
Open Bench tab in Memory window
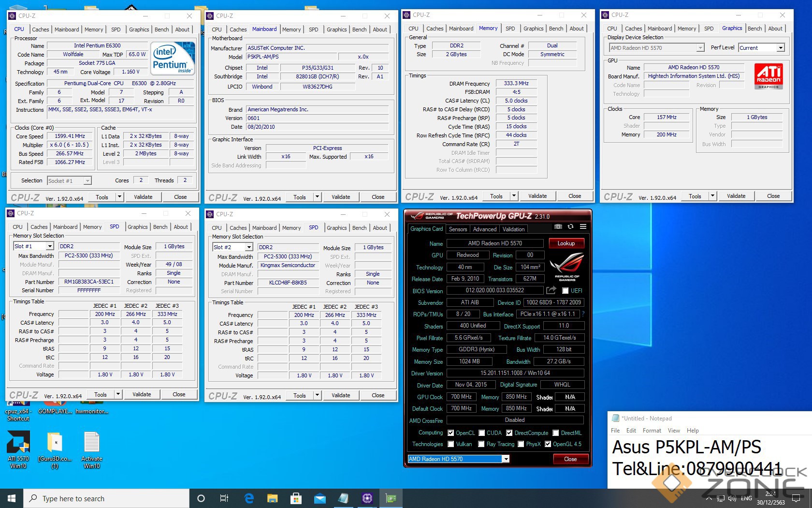point(556,29)
